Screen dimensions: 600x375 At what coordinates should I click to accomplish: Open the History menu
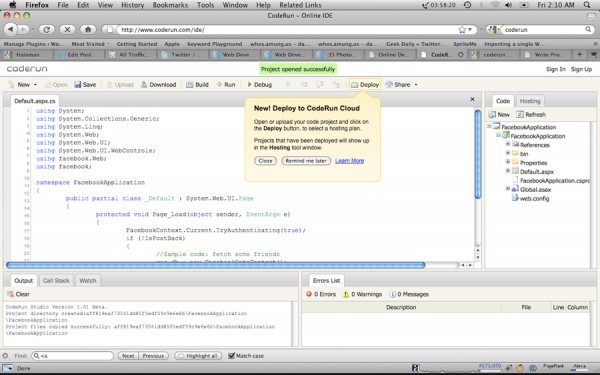pos(132,5)
